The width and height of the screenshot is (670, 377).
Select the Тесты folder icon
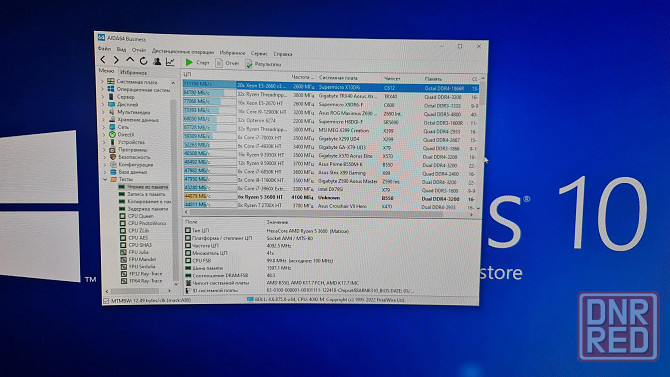pyautogui.click(x=114, y=179)
